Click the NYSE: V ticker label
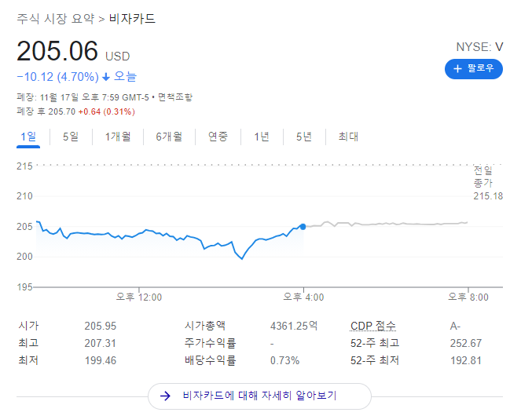532x416 pixels. click(x=479, y=47)
